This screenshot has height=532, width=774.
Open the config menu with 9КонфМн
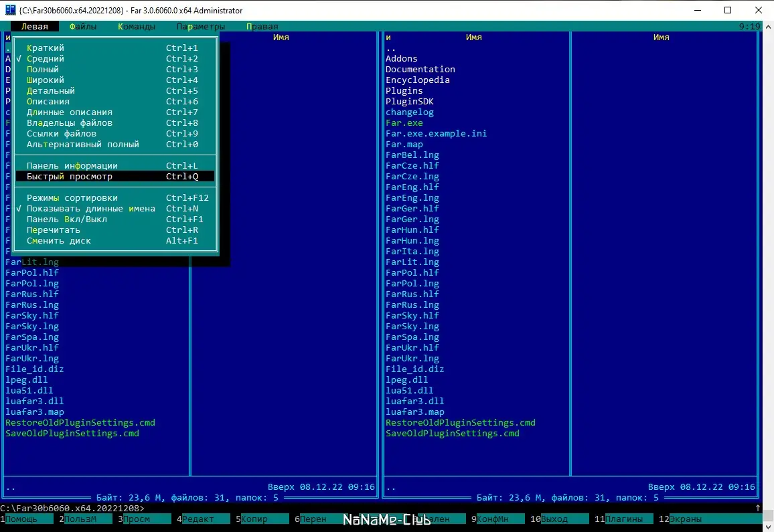coord(490,518)
